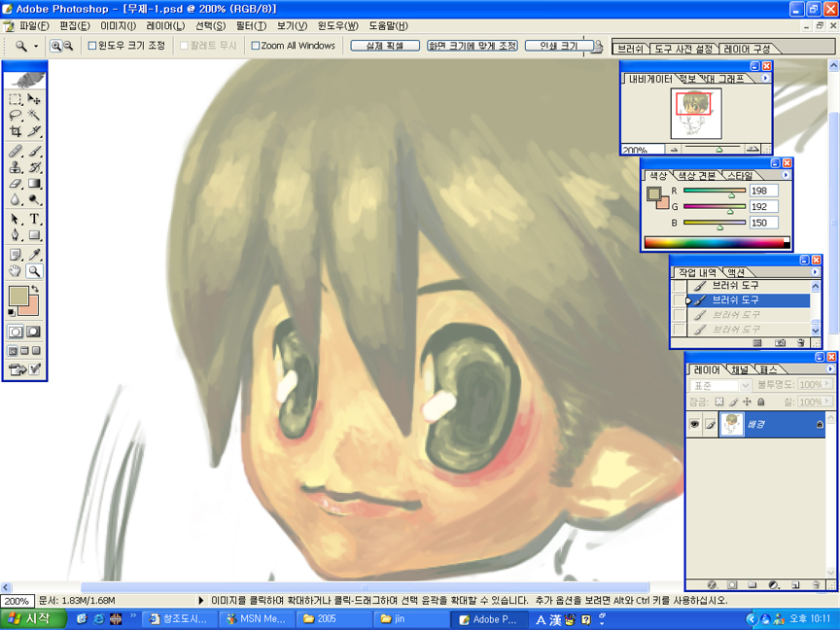Open the Layers palette flyout menu

pos(830,369)
